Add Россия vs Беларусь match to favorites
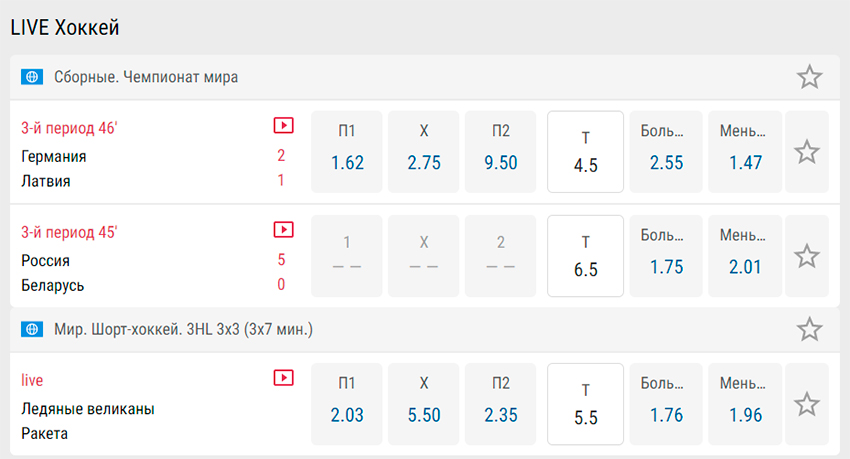This screenshot has height=459, width=850. coord(807,256)
